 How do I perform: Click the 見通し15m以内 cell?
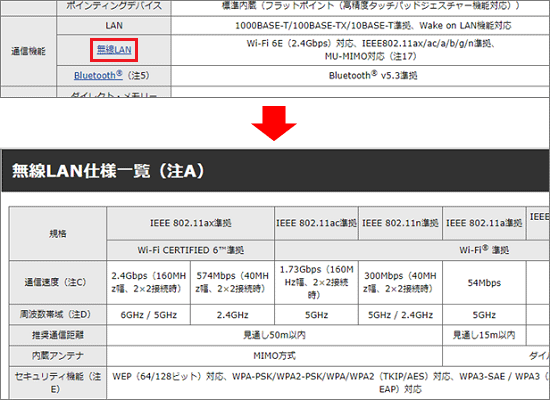pos(484,335)
